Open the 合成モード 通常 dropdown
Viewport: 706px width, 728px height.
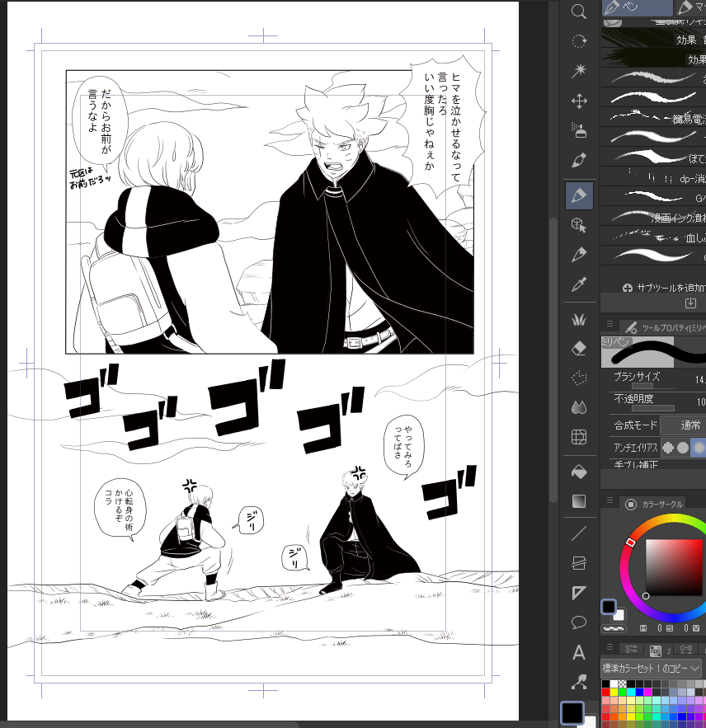[x=683, y=425]
